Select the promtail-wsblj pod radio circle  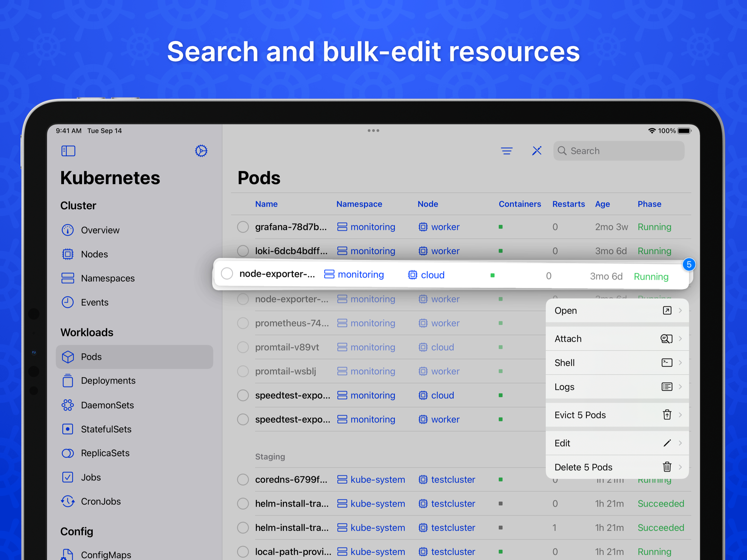(x=243, y=371)
